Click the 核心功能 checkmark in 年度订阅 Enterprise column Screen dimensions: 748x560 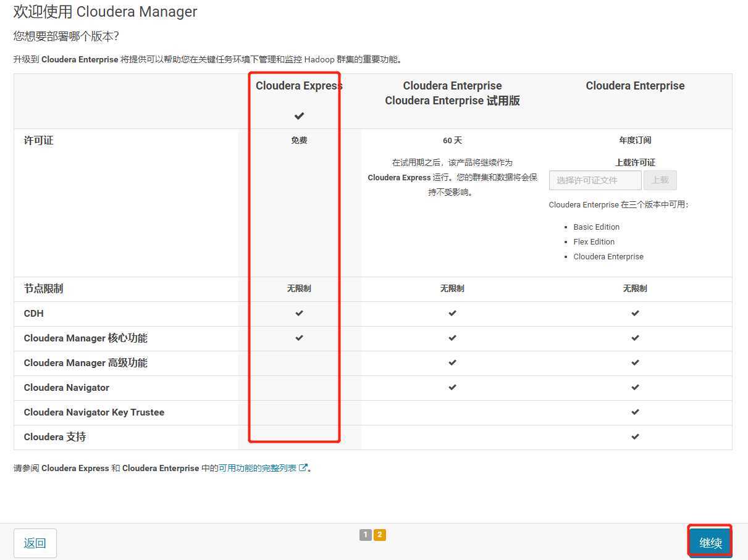(635, 338)
